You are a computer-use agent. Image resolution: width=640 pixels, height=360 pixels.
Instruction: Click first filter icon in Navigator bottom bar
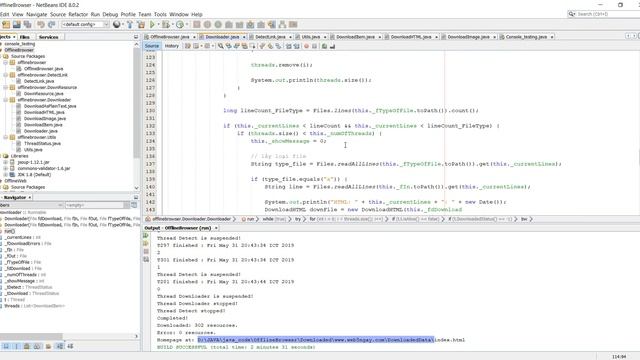coord(6,346)
